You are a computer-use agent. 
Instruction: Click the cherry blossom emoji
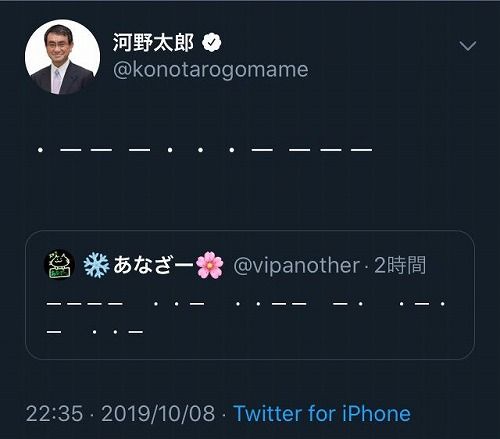point(209,265)
